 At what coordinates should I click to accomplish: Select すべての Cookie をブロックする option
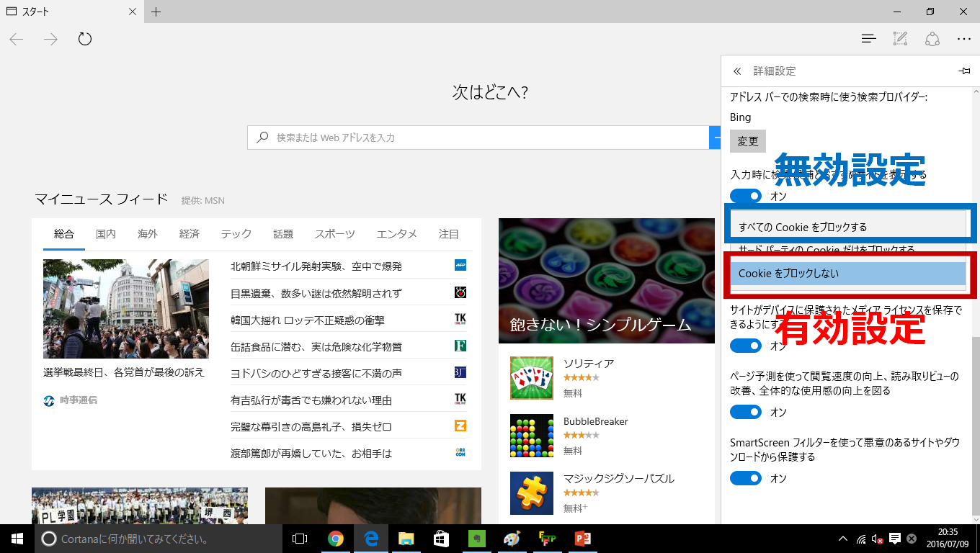(848, 227)
